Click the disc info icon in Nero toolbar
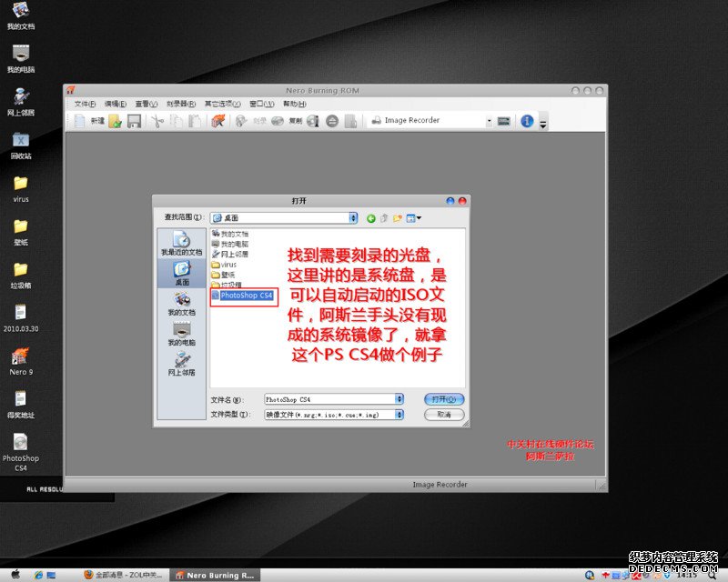The width and height of the screenshot is (728, 582). 313,121
